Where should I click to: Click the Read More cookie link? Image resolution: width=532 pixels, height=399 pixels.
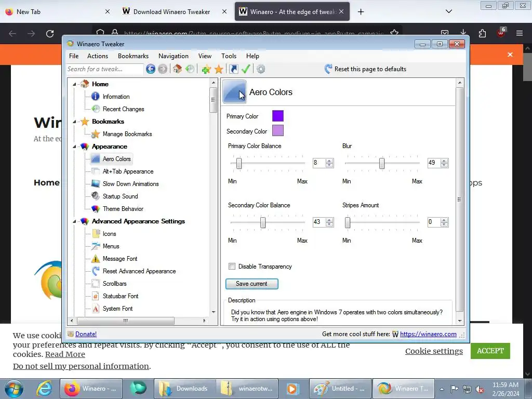click(65, 354)
